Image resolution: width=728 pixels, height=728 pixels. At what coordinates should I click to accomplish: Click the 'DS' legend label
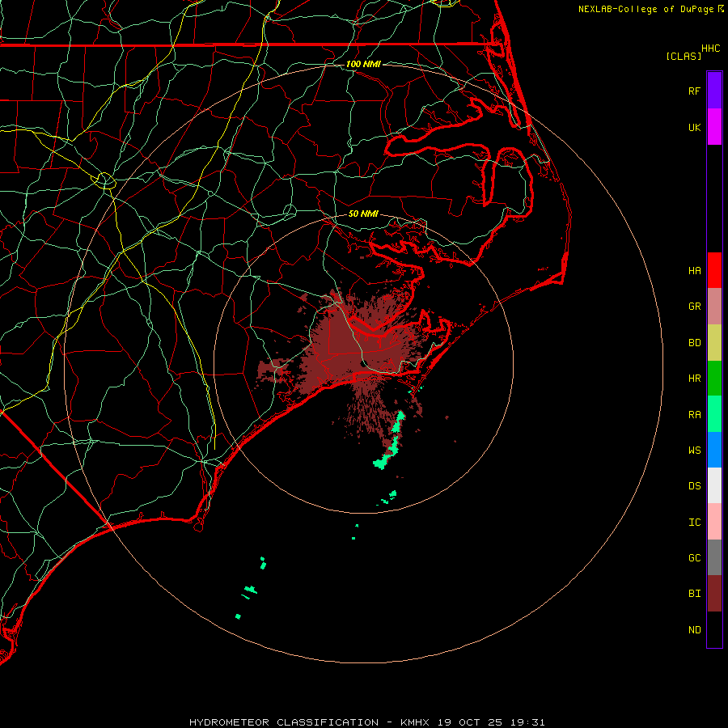coord(694,486)
